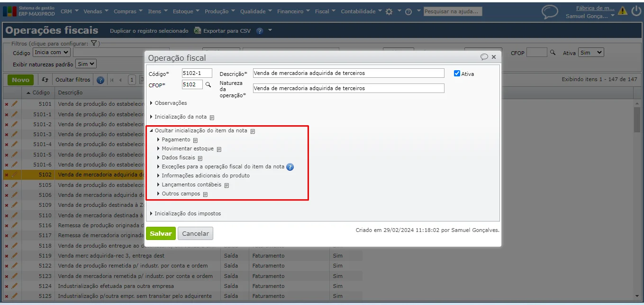The height and width of the screenshot is (305, 644).
Task: Click the note icon beside Movimentar estoque
Action: point(219,149)
